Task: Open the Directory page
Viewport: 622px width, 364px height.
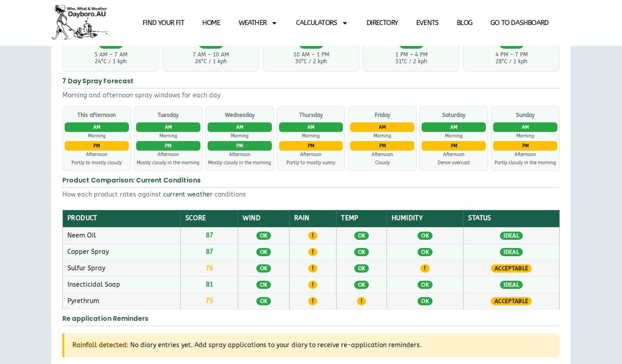Action: pos(382,23)
